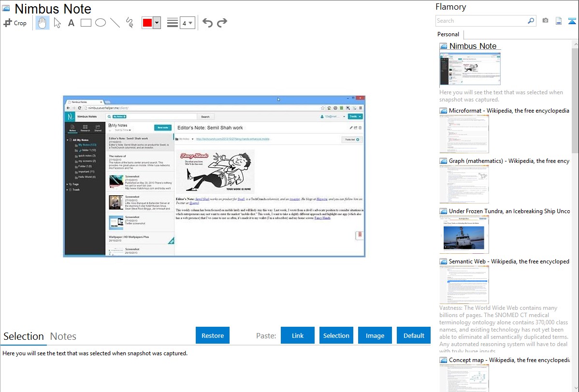Click the selected text placeholder below tabs
579x392 pixels.
[95, 353]
